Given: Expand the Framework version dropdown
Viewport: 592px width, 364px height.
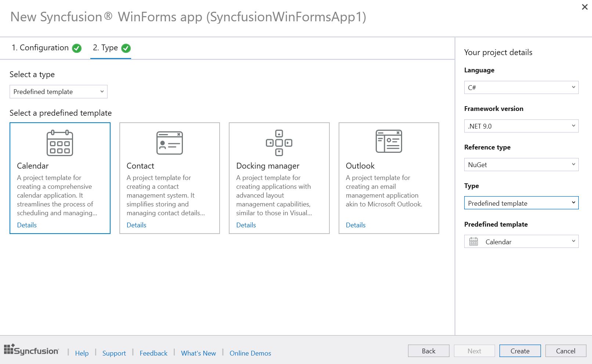Looking at the screenshot, I should point(521,126).
